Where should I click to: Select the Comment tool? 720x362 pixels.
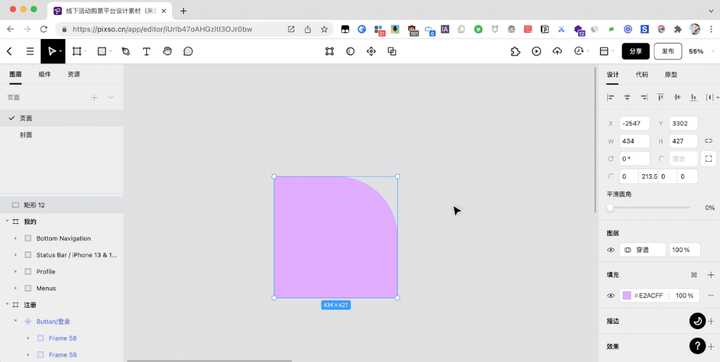(x=188, y=51)
